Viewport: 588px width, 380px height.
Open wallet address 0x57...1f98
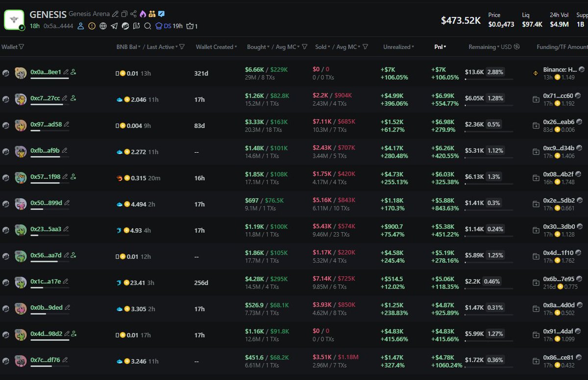[45, 176]
